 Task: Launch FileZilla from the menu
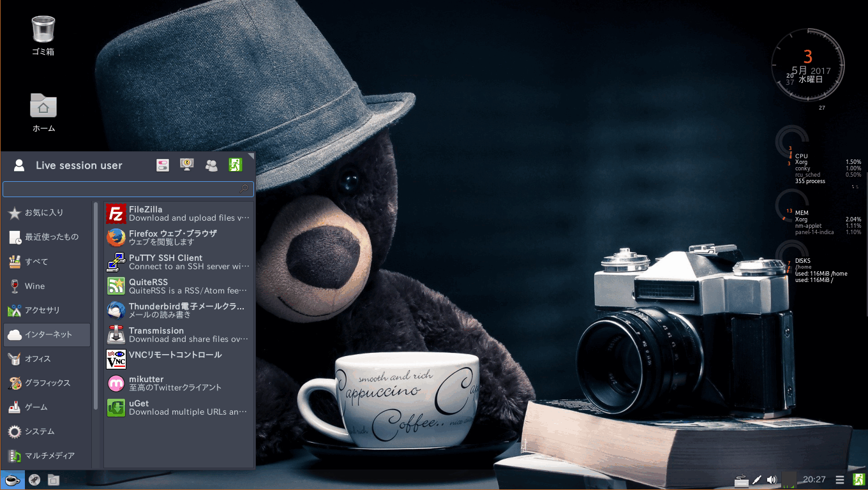point(179,214)
